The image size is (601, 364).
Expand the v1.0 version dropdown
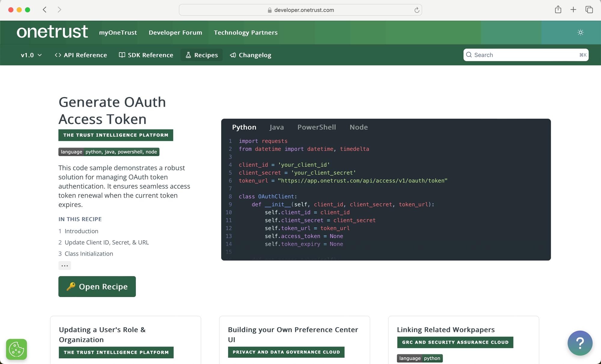pyautogui.click(x=31, y=55)
